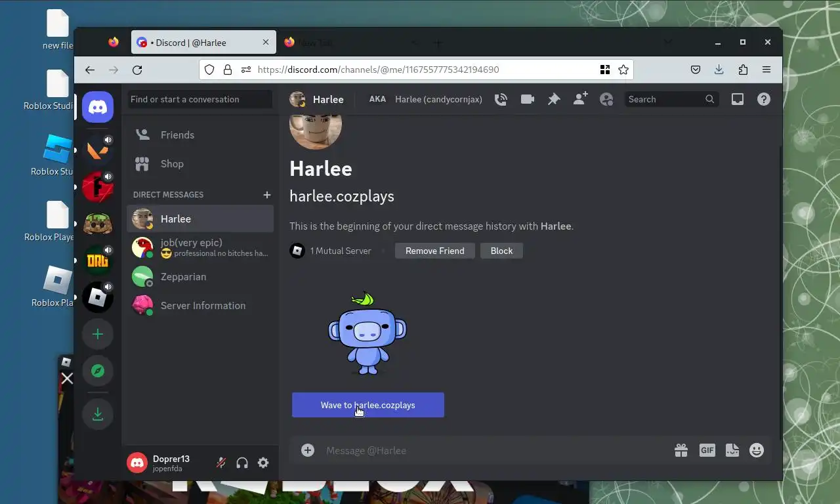Screen dimensions: 840x504
Task: Open the Valorant server icon
Action: (98, 150)
